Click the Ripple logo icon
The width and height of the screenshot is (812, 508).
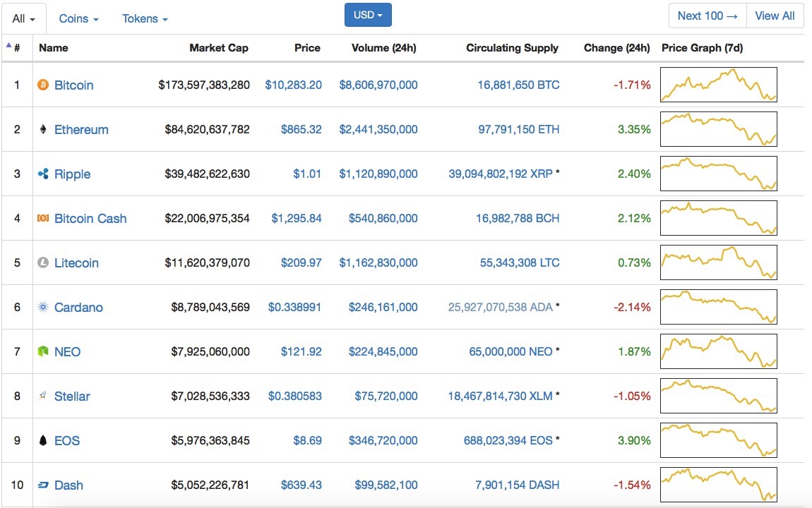43,174
